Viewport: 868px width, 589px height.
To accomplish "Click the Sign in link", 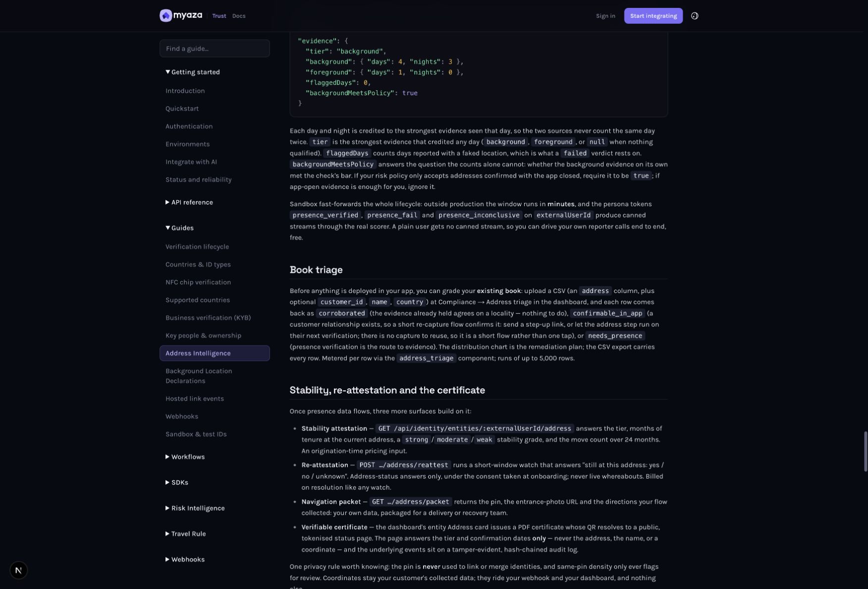I will 605,16.
